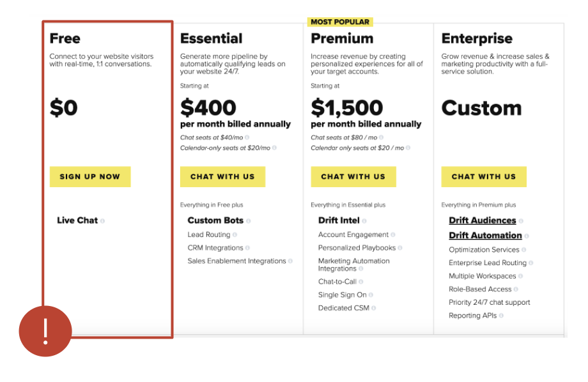Open the Drift Audiences link
The image size is (588, 382).
tap(483, 220)
